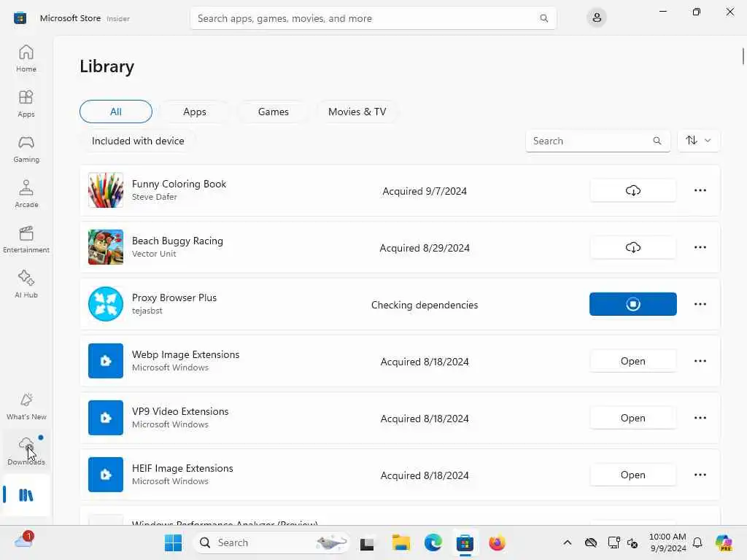Click the Funny Coloring Book thumbnail
This screenshot has width=747, height=560.
(x=106, y=190)
